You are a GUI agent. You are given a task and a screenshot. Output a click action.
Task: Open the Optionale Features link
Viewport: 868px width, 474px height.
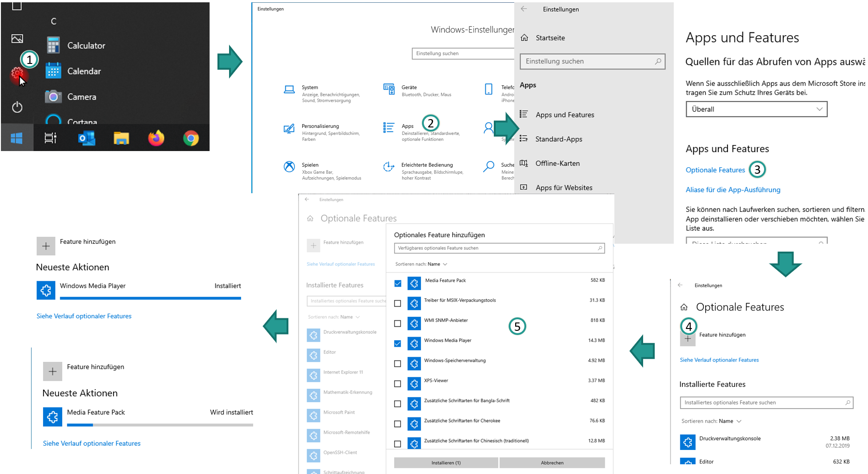(x=715, y=170)
